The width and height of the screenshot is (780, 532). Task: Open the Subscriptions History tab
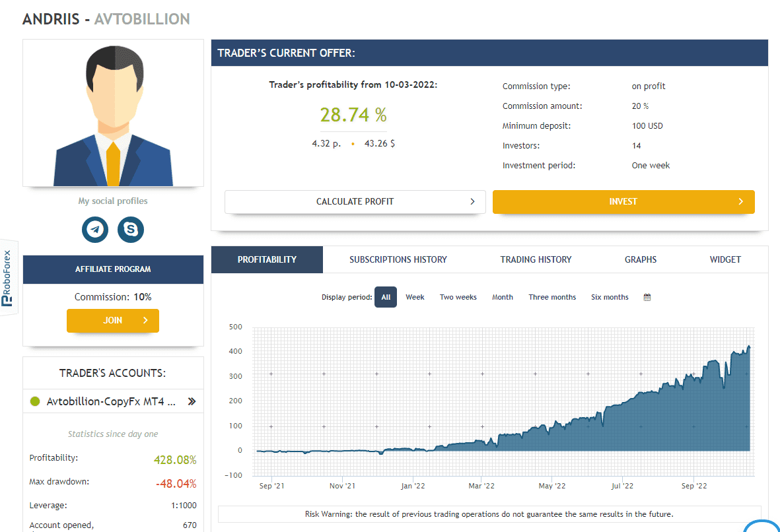pos(398,259)
